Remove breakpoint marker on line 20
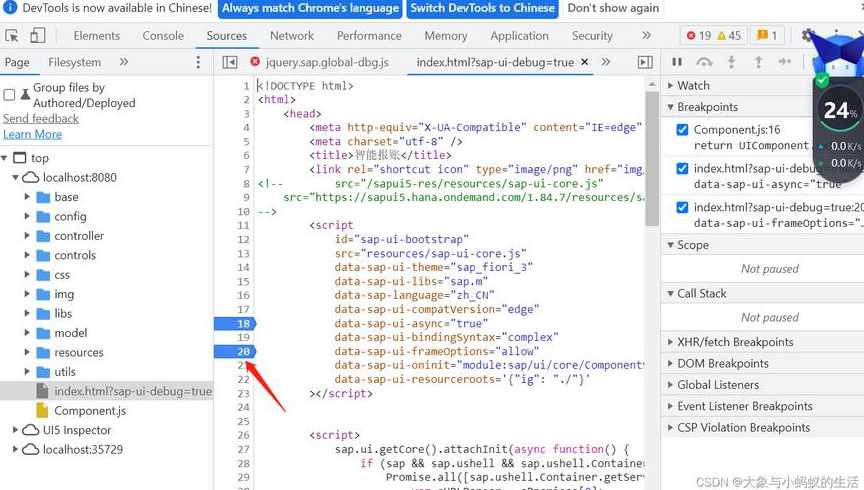864x490 pixels. click(235, 351)
